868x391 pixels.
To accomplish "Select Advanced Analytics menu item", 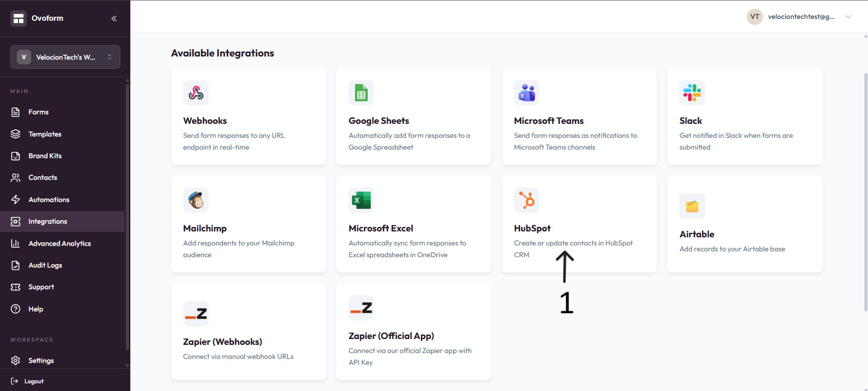I will (60, 244).
